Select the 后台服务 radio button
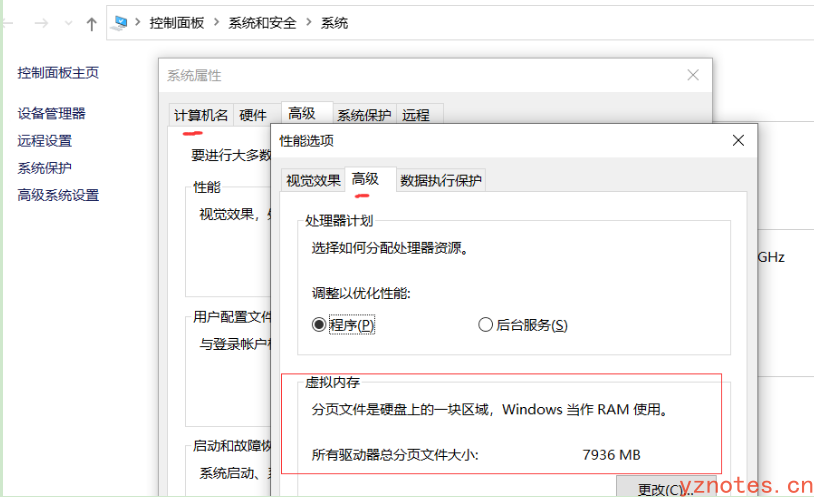Viewport: 814px width, 497px height. [486, 325]
